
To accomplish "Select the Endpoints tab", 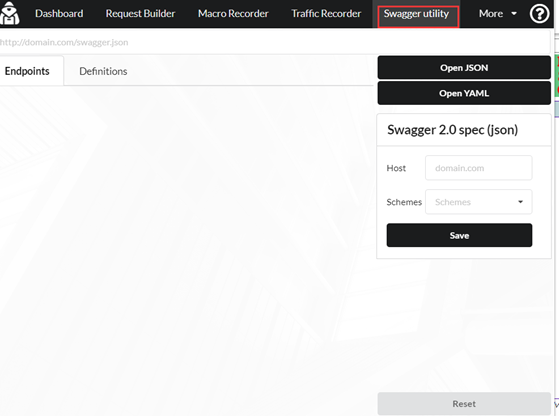I will 27,71.
